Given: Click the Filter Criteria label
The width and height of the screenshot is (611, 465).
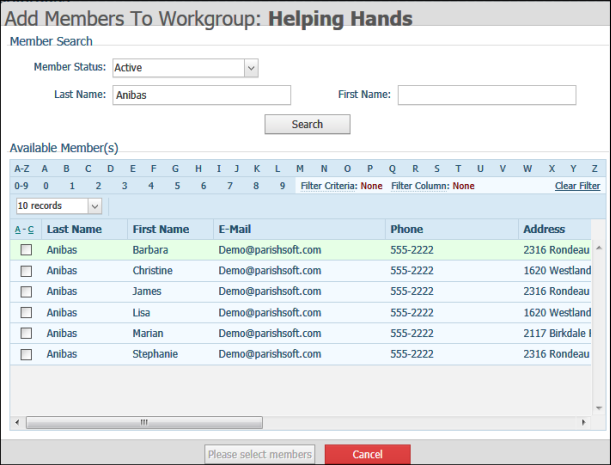Looking at the screenshot, I should 329,186.
